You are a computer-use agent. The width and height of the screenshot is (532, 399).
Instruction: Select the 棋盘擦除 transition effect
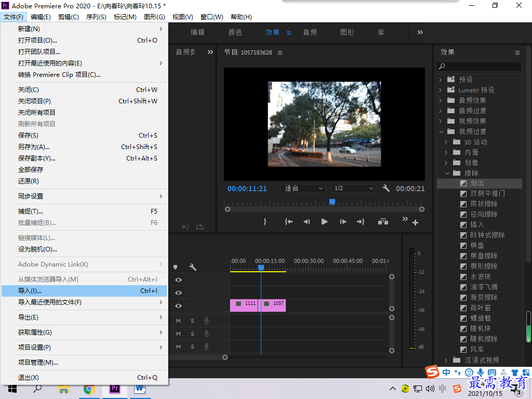click(x=484, y=256)
